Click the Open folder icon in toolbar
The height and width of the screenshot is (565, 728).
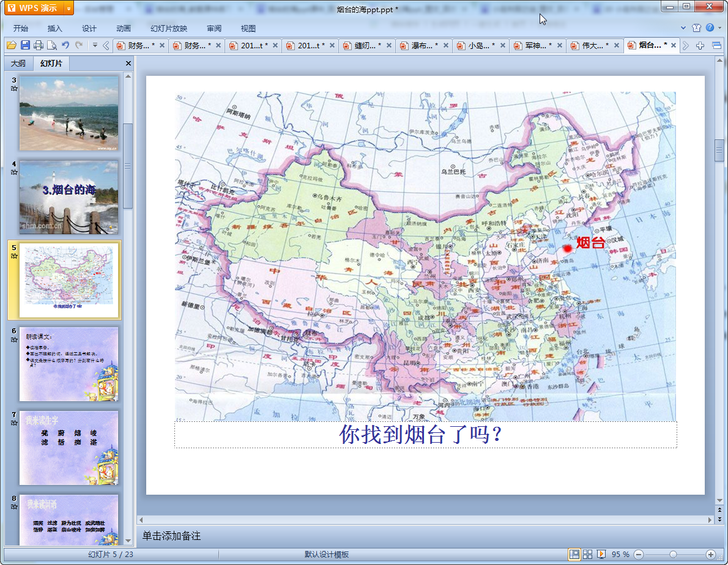click(11, 45)
